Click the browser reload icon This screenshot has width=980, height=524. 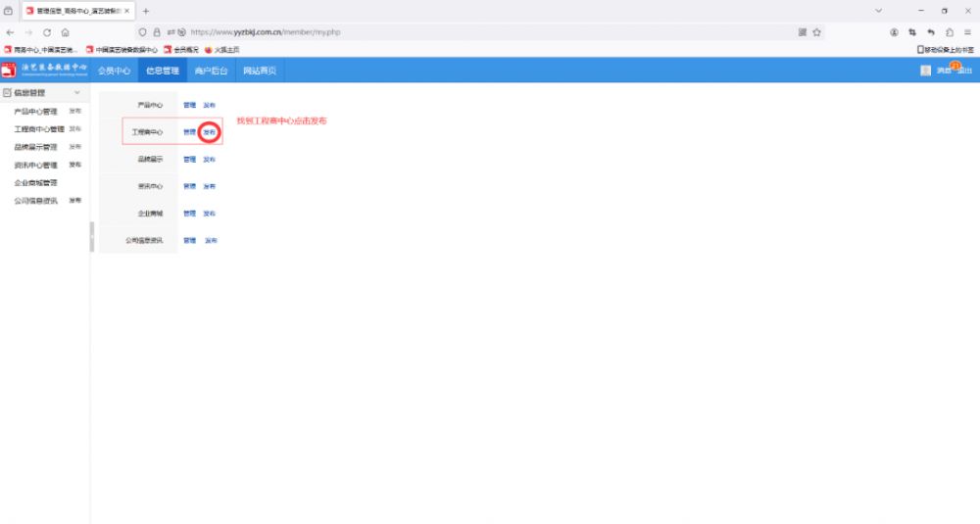click(x=46, y=32)
